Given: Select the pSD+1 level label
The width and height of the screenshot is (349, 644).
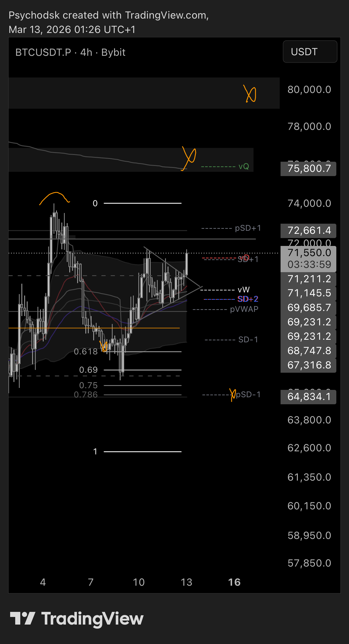Looking at the screenshot, I should [x=248, y=228].
